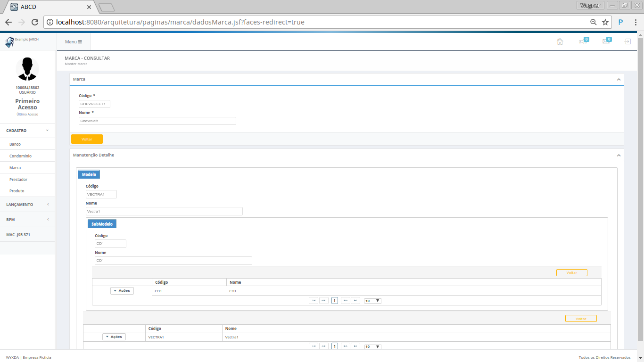Image resolution: width=644 pixels, height=362 pixels.
Task: Open the Ações dropdown for row VECTRA1
Action: [x=114, y=337]
